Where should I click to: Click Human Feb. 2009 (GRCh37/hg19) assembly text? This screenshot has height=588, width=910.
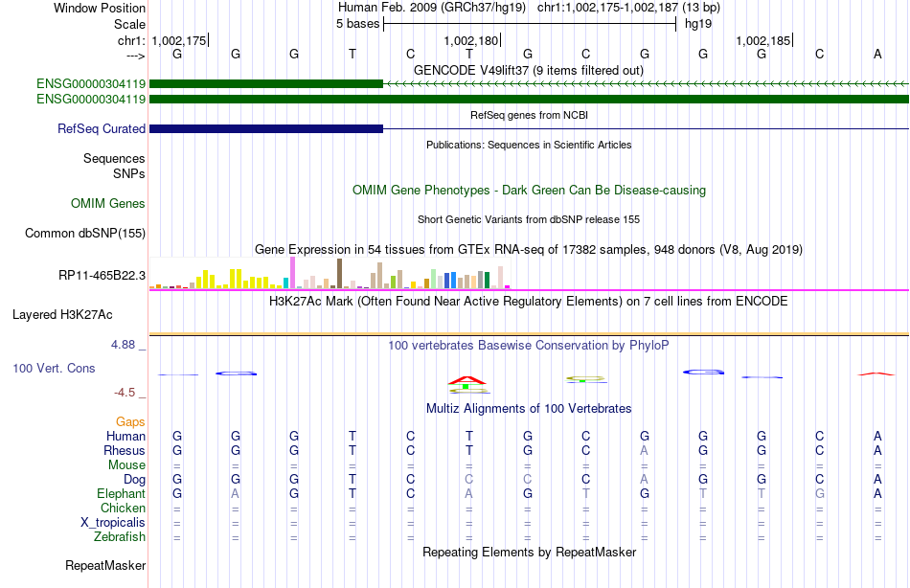432,8
